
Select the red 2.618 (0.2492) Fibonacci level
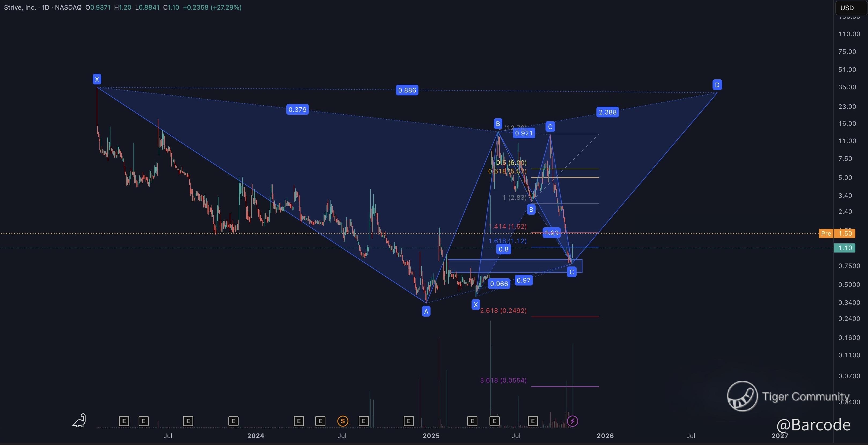[x=503, y=311]
